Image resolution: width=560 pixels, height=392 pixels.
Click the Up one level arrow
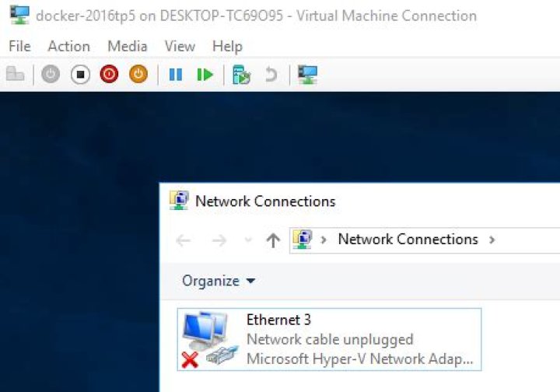click(273, 240)
